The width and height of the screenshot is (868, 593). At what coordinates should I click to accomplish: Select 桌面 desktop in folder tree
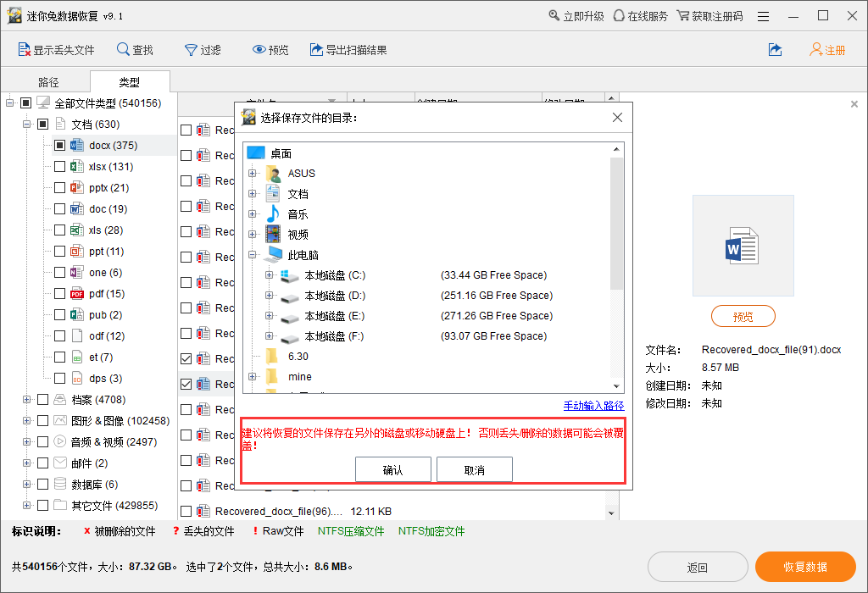pyautogui.click(x=281, y=153)
